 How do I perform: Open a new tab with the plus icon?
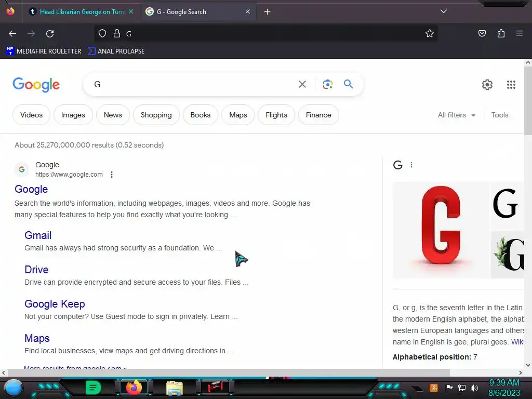pyautogui.click(x=267, y=12)
